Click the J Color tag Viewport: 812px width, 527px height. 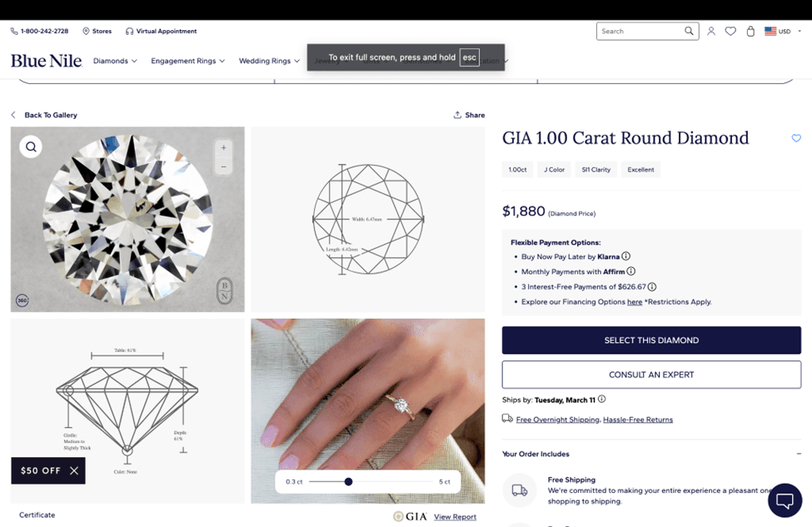point(554,169)
